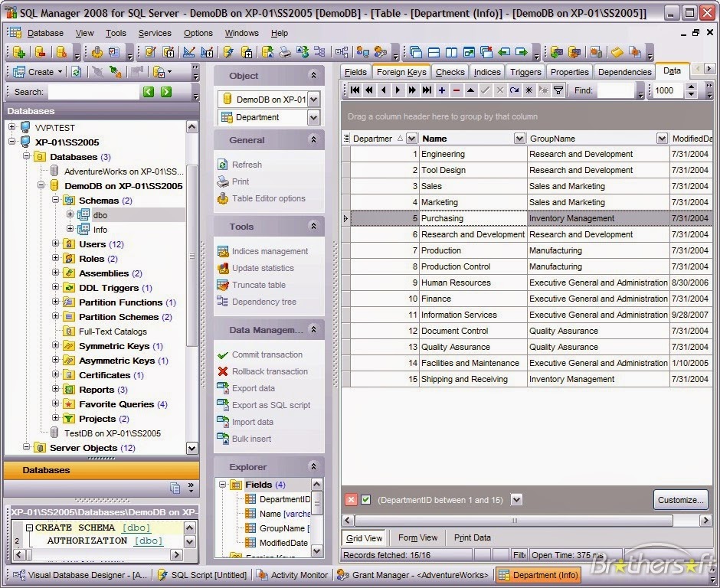Click the register database toolbar icon
Viewport: 720px width, 588px height.
pyautogui.click(x=19, y=52)
